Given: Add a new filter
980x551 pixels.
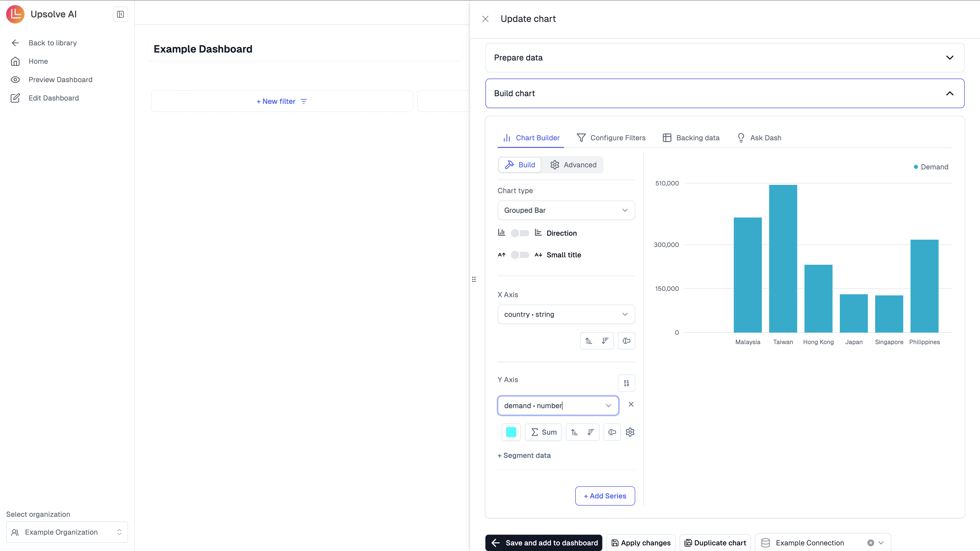Looking at the screenshot, I should click(282, 102).
